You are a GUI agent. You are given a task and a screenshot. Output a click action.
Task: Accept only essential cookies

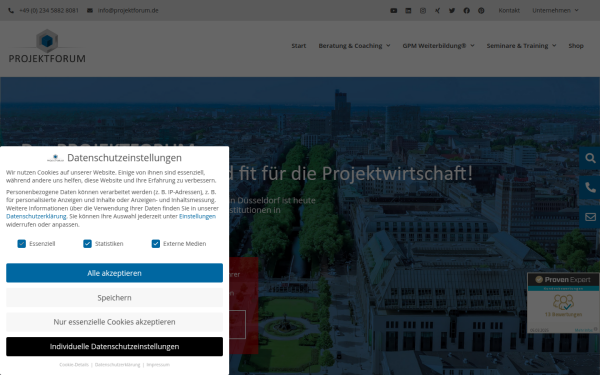point(114,322)
